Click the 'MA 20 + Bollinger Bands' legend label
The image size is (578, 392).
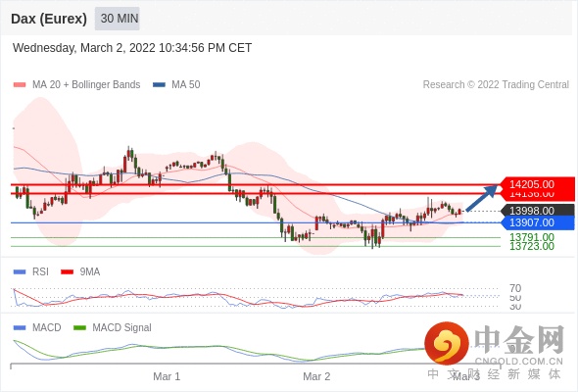tap(86, 85)
